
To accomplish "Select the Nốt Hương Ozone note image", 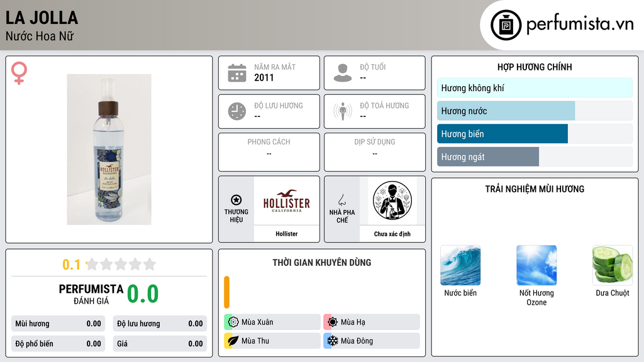I will click(x=536, y=265).
